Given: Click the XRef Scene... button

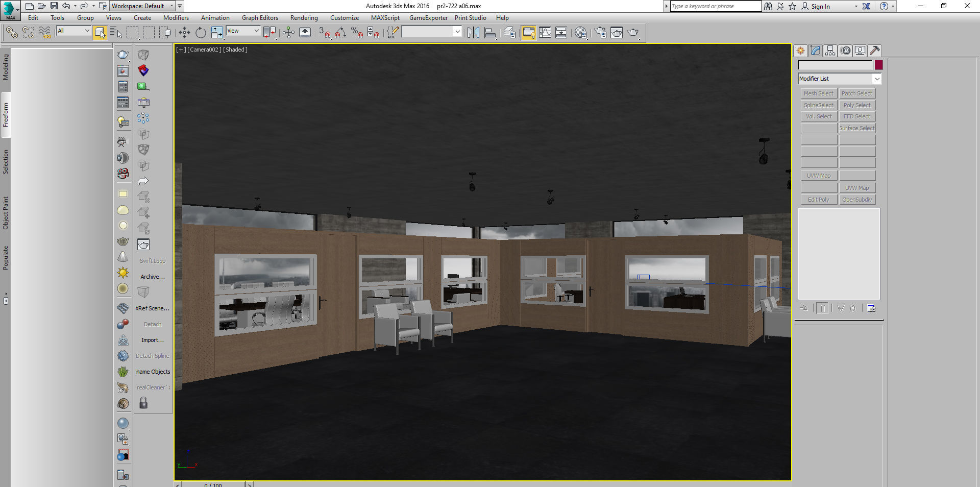Looking at the screenshot, I should tap(153, 308).
